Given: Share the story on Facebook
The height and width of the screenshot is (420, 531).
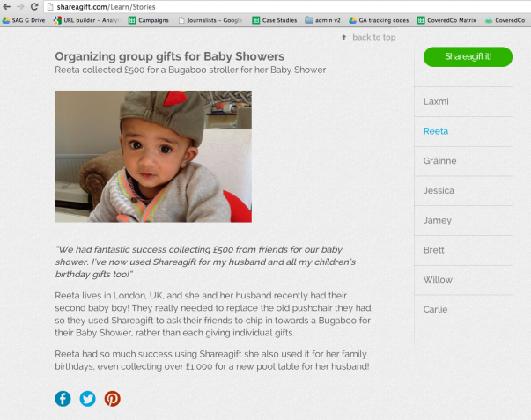Looking at the screenshot, I should click(63, 399).
